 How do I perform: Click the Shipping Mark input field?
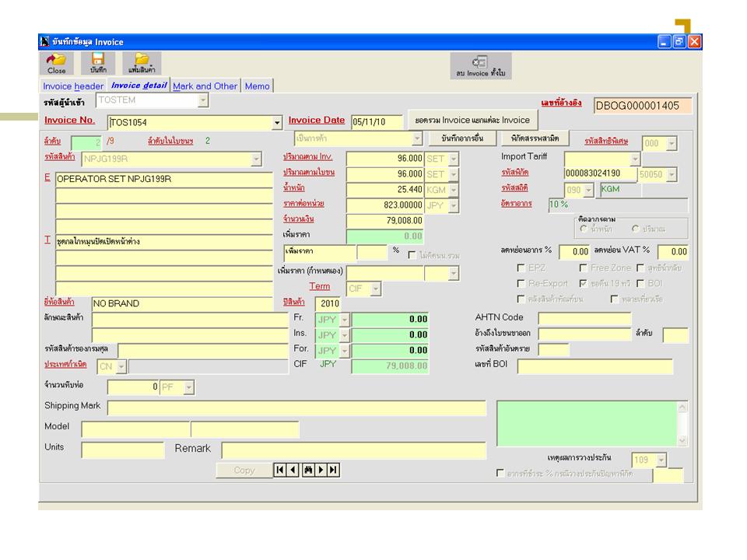coord(296,408)
